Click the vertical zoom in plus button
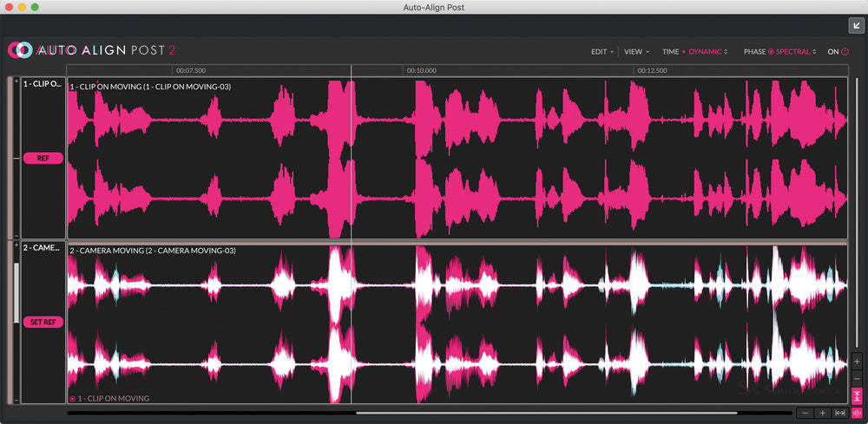The image size is (868, 424). click(x=857, y=361)
